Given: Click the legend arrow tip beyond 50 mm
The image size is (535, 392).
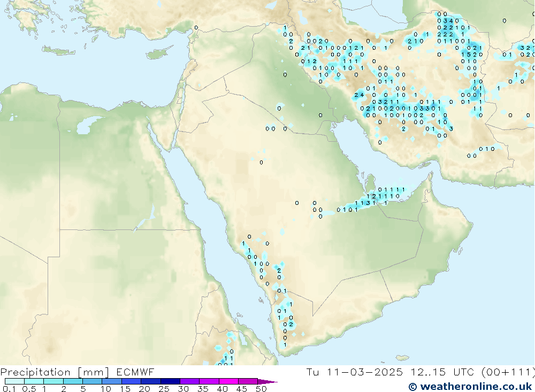Looking at the screenshot, I should pyautogui.click(x=268, y=382).
